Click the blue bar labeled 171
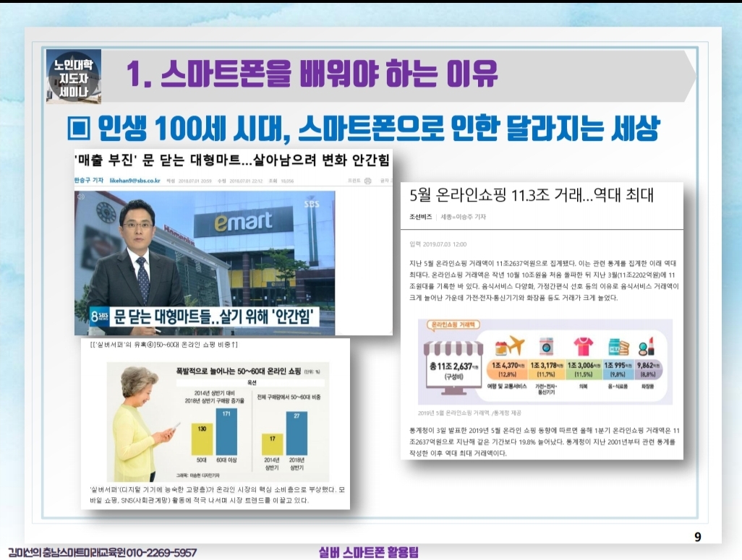Screen dimensions: 742x560 tap(226, 432)
